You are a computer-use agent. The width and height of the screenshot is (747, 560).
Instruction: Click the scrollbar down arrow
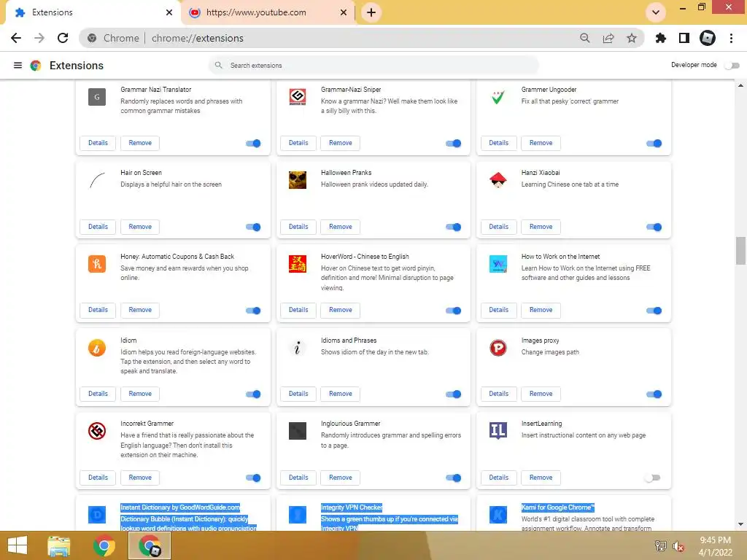[740, 525]
